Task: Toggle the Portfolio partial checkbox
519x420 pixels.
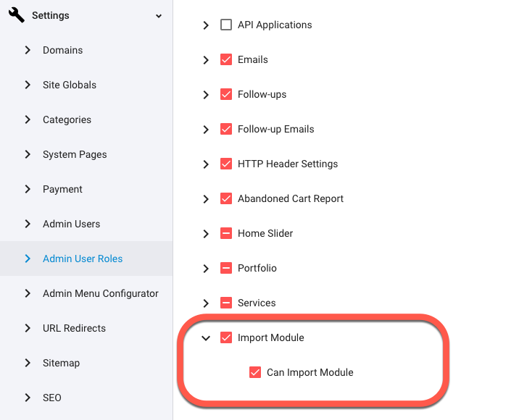Action: click(226, 268)
